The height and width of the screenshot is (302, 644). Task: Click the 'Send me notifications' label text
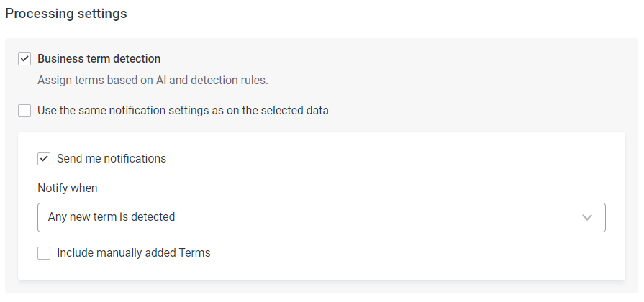pos(111,159)
